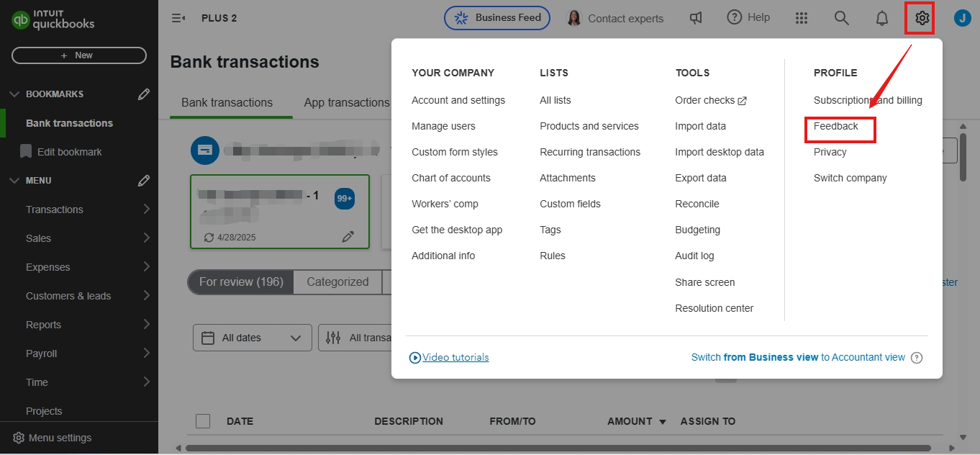Open Recurring transactions
Image resolution: width=980 pixels, height=455 pixels.
click(x=590, y=152)
